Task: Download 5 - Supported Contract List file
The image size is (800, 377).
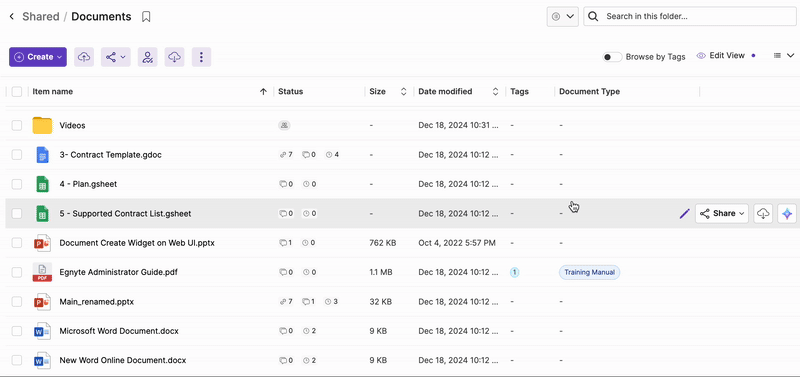Action: click(x=763, y=214)
